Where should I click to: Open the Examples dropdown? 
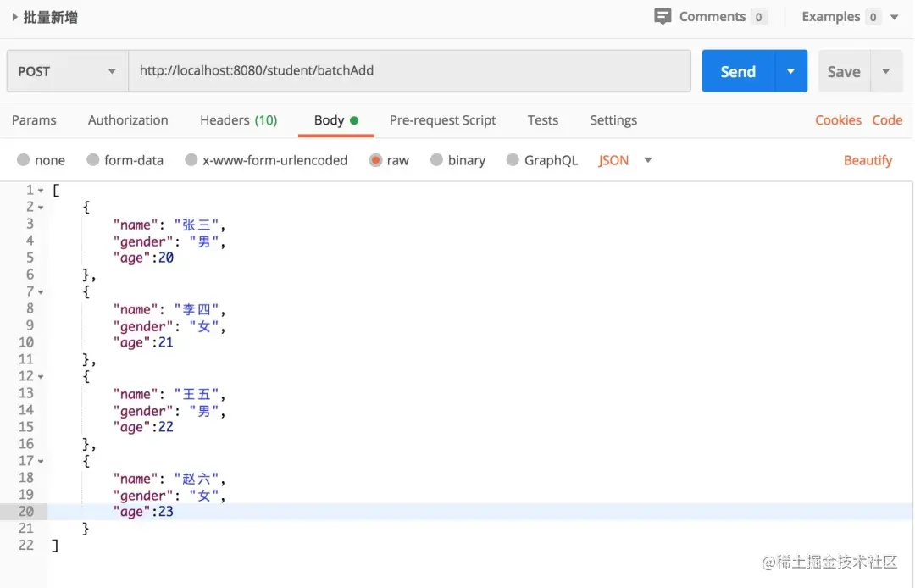(895, 16)
